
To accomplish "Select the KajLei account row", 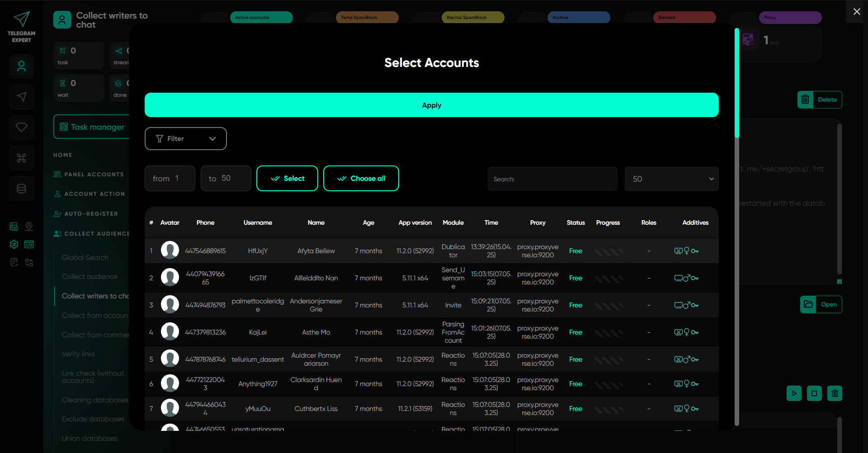I will 258,332.
